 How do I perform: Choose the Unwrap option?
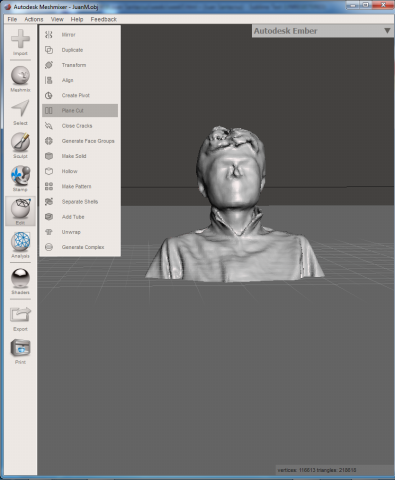pos(80,232)
